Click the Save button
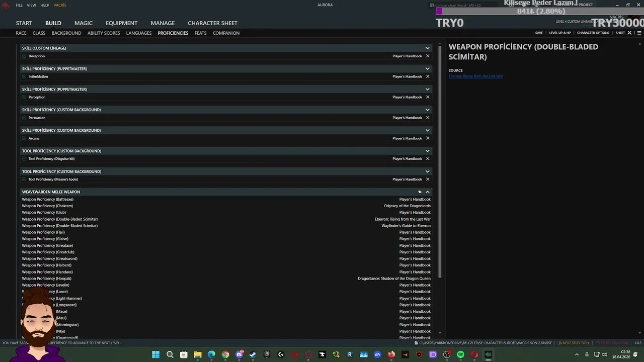This screenshot has height=362, width=644. coord(539,33)
